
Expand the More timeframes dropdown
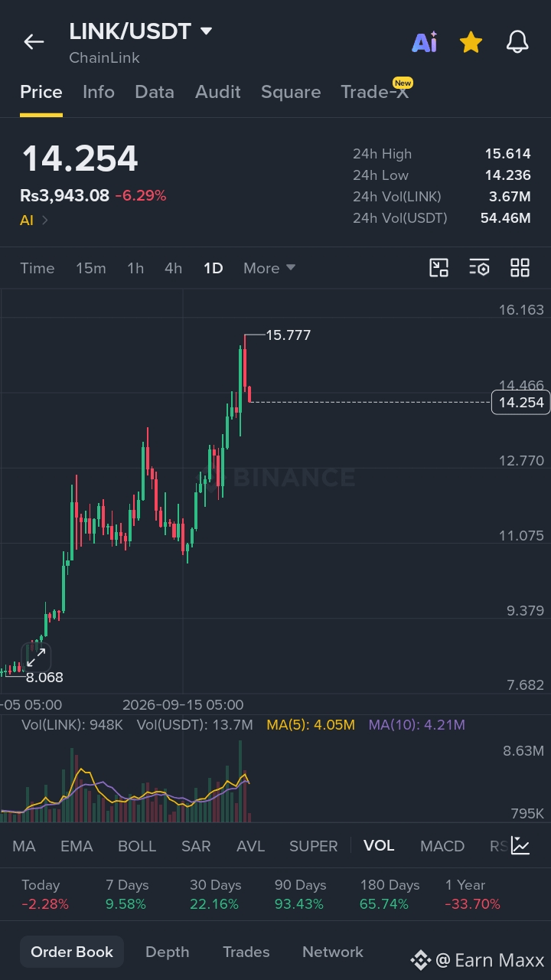[269, 268]
